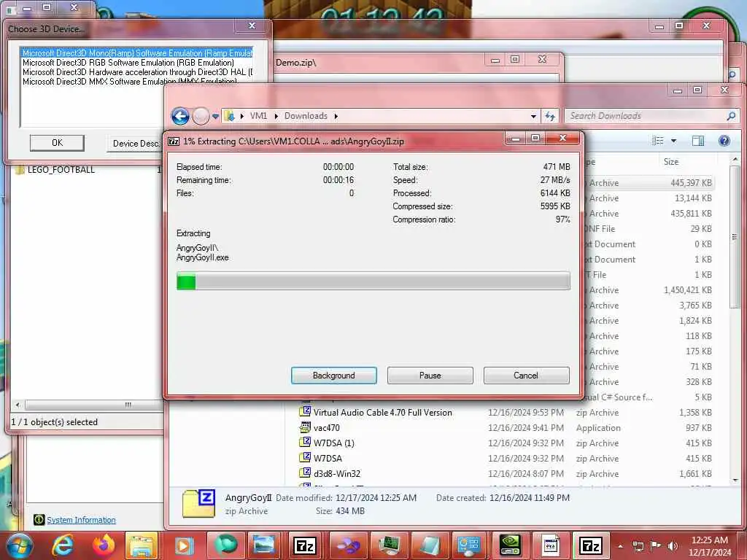Click the search magnifier icon in Explorer
The image size is (747, 560).
point(731,116)
